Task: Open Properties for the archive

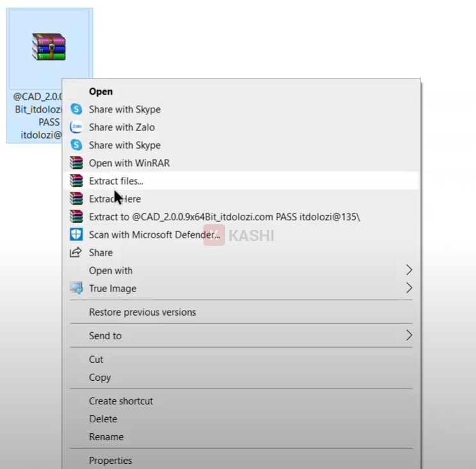Action: [x=111, y=460]
